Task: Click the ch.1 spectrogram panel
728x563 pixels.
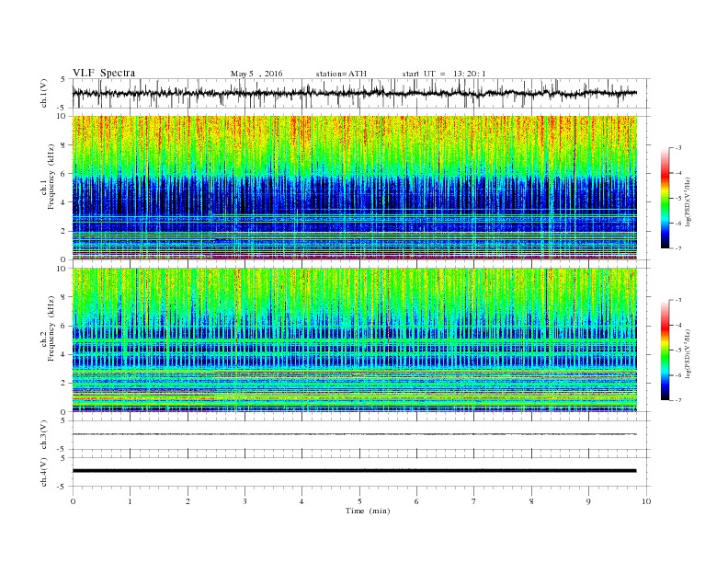Action: 354,188
